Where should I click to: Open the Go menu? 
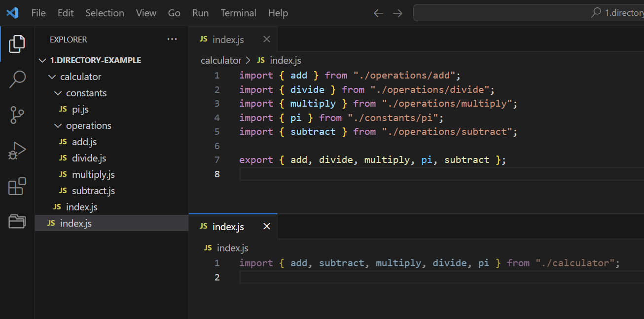pyautogui.click(x=174, y=13)
